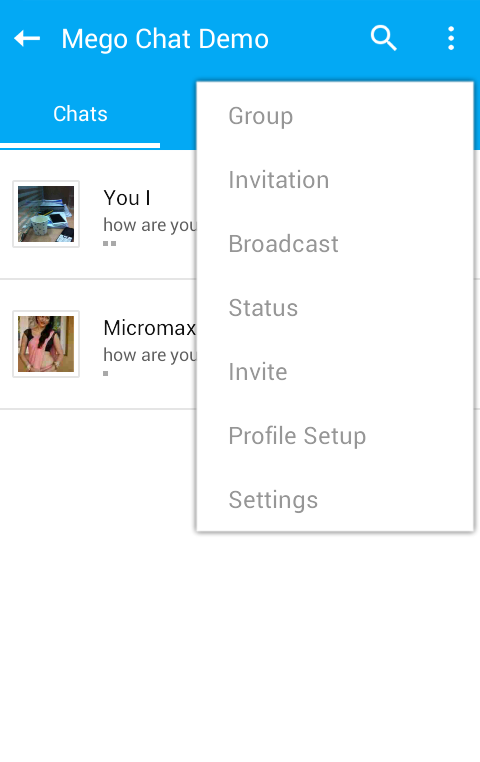This screenshot has height=762, width=480.
Task: Tap the message preview under Micromax
Action: [150, 355]
